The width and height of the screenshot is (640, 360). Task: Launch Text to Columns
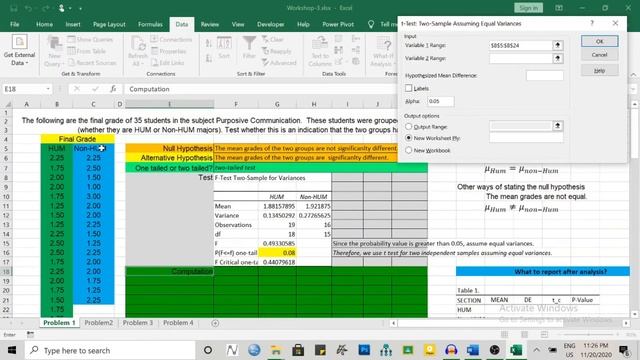320,51
